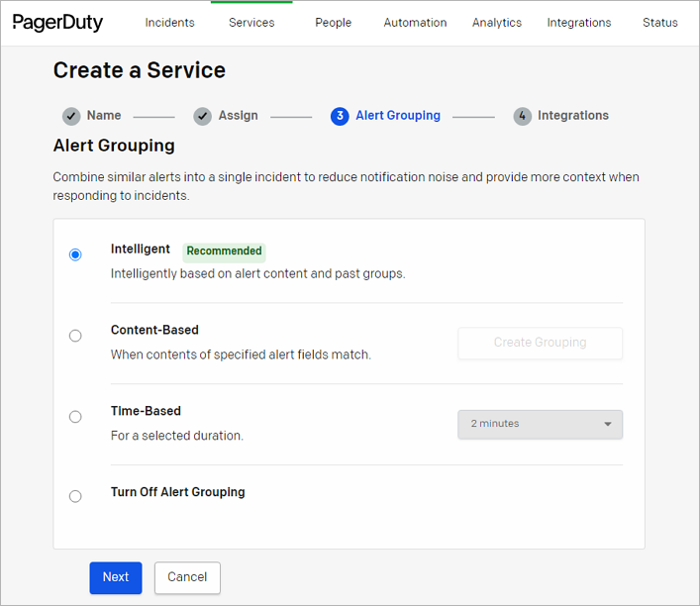
Task: Click the step 3 Alert Grouping circle
Action: (x=340, y=116)
